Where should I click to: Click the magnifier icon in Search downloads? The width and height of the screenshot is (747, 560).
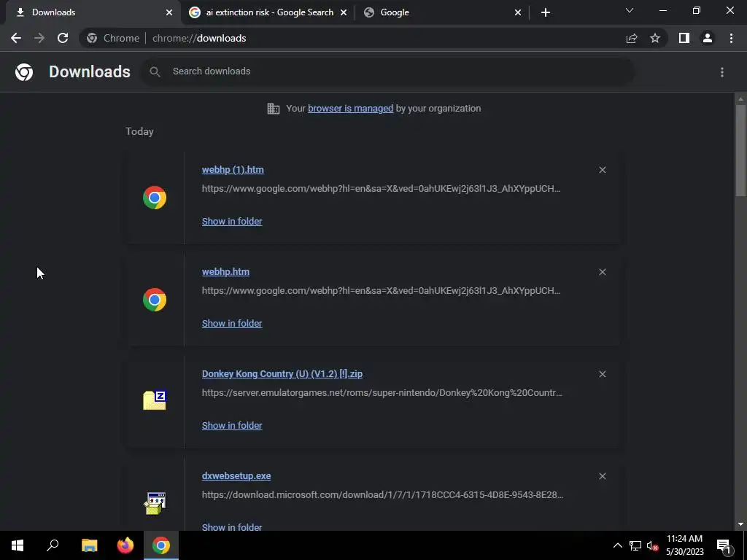155,71
